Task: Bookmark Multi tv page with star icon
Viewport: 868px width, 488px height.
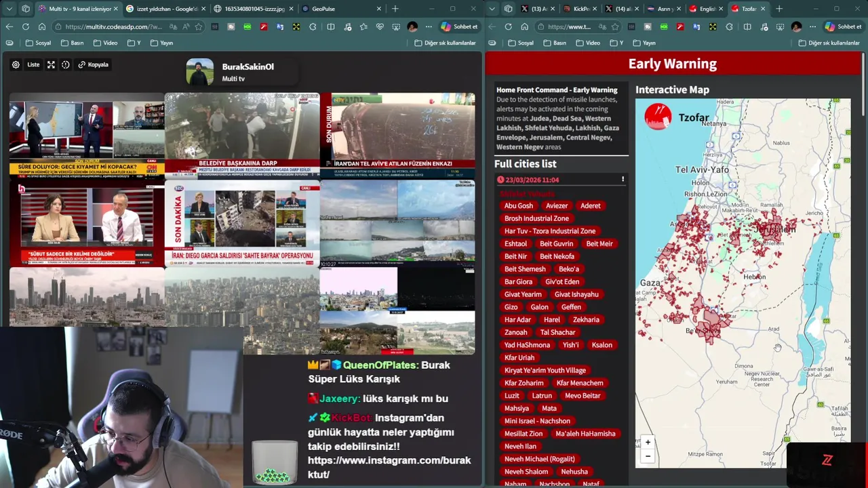Action: point(199,26)
